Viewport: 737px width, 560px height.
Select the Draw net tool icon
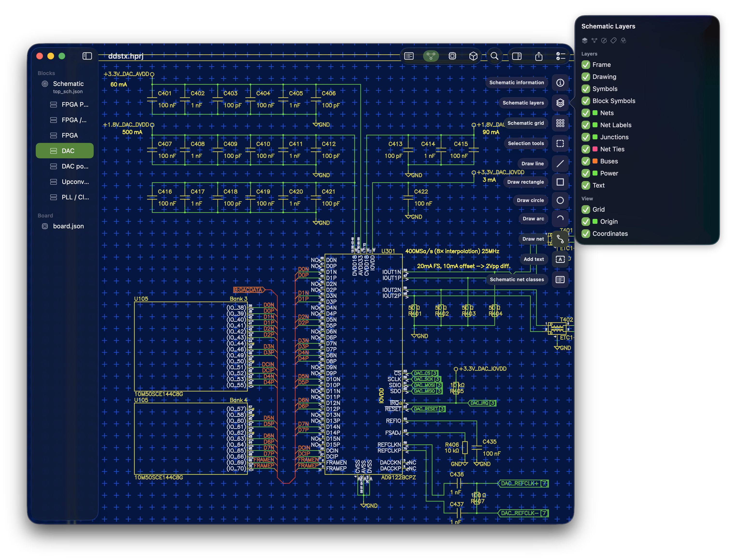(x=560, y=239)
